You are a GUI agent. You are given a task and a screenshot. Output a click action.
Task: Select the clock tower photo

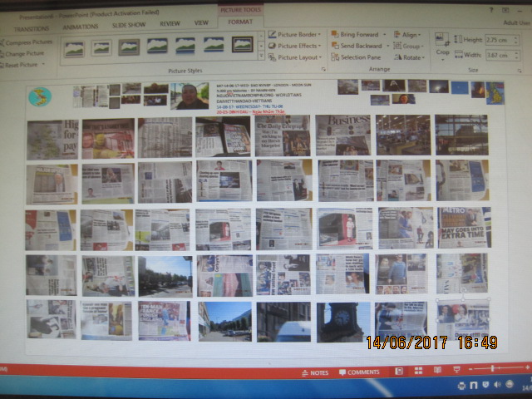[343, 323]
